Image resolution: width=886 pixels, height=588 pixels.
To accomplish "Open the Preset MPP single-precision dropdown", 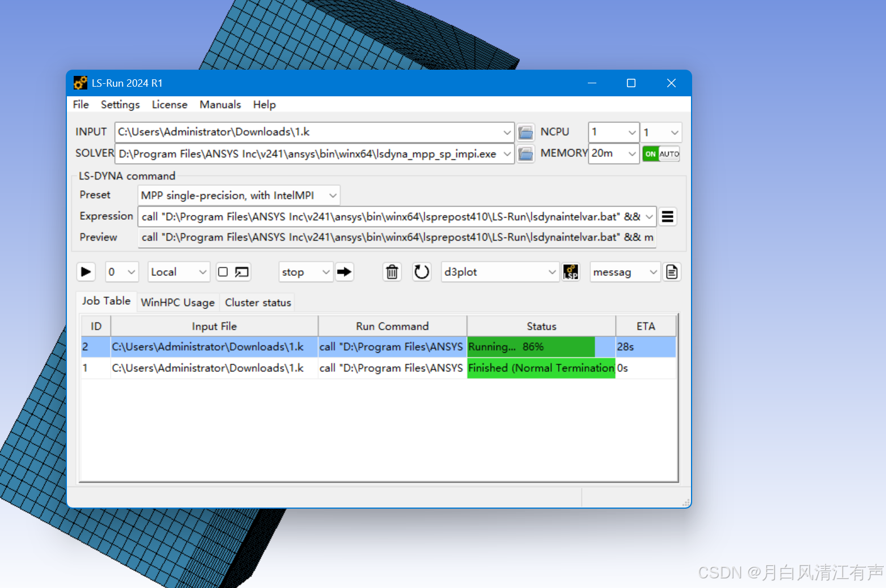I will 333,195.
